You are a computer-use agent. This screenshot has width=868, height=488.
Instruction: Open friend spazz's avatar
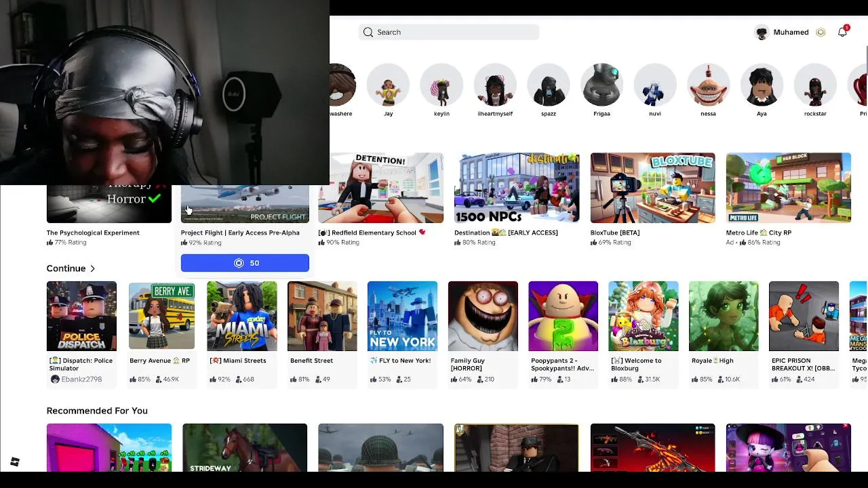[549, 85]
